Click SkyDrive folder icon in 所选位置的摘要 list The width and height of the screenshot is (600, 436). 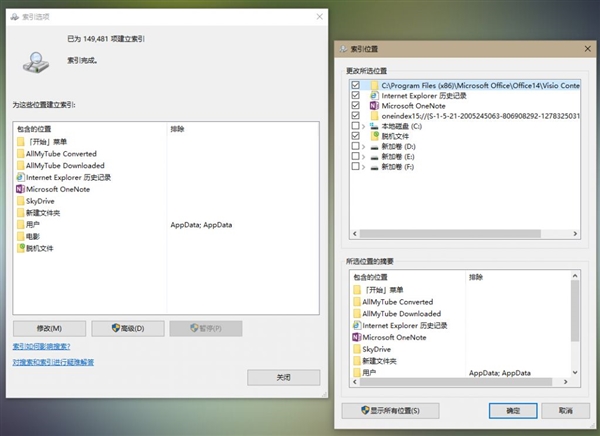(357, 349)
